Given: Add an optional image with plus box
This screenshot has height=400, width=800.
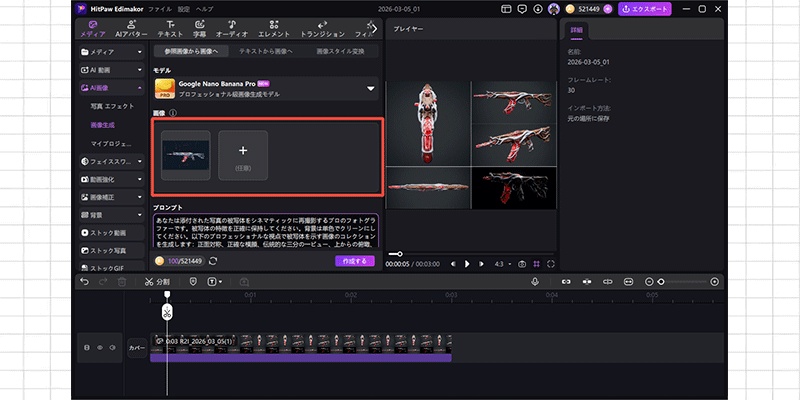Looking at the screenshot, I should coord(243,155).
